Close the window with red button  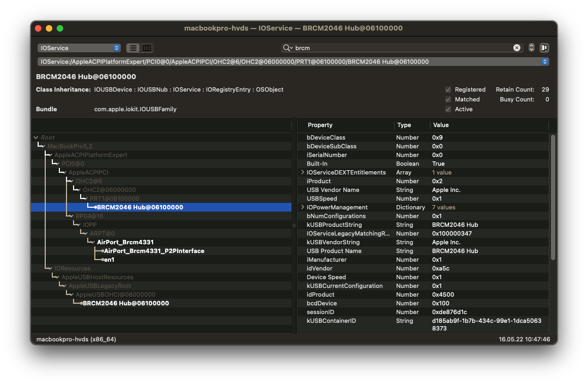coord(38,28)
